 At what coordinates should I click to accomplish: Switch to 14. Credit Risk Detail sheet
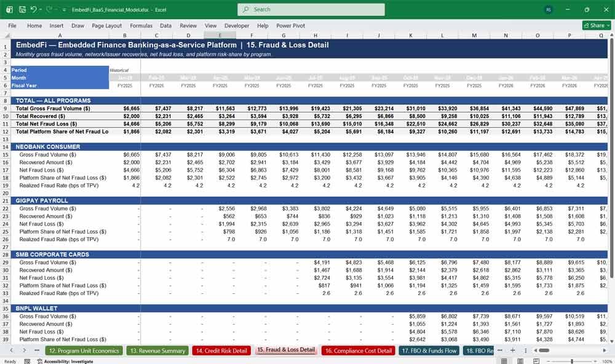(221, 350)
